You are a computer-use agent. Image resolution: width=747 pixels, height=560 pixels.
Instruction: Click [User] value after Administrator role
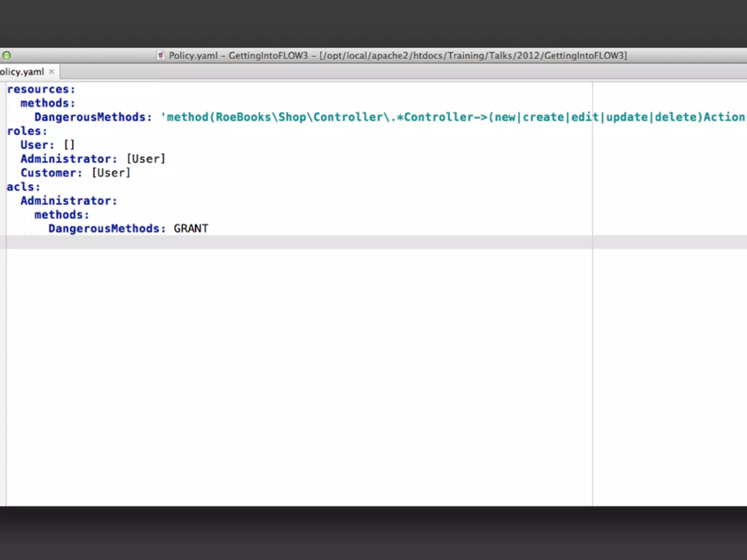point(146,159)
